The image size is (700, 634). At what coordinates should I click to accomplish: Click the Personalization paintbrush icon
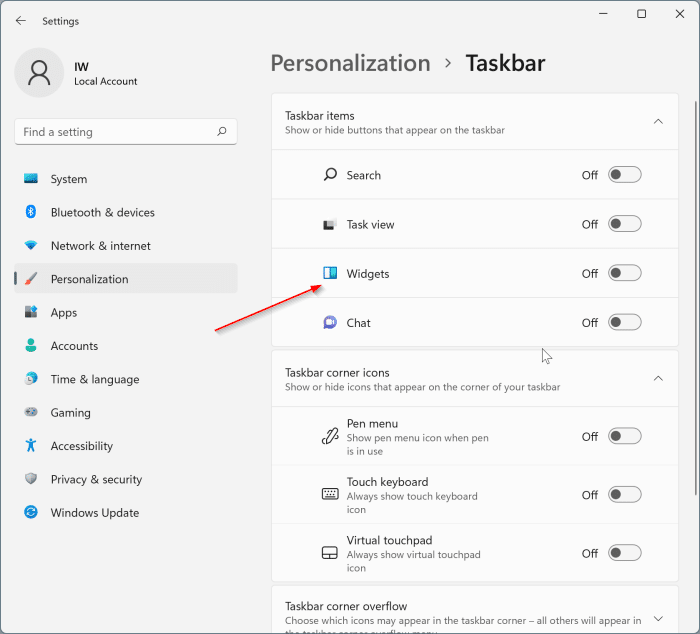tap(31, 279)
